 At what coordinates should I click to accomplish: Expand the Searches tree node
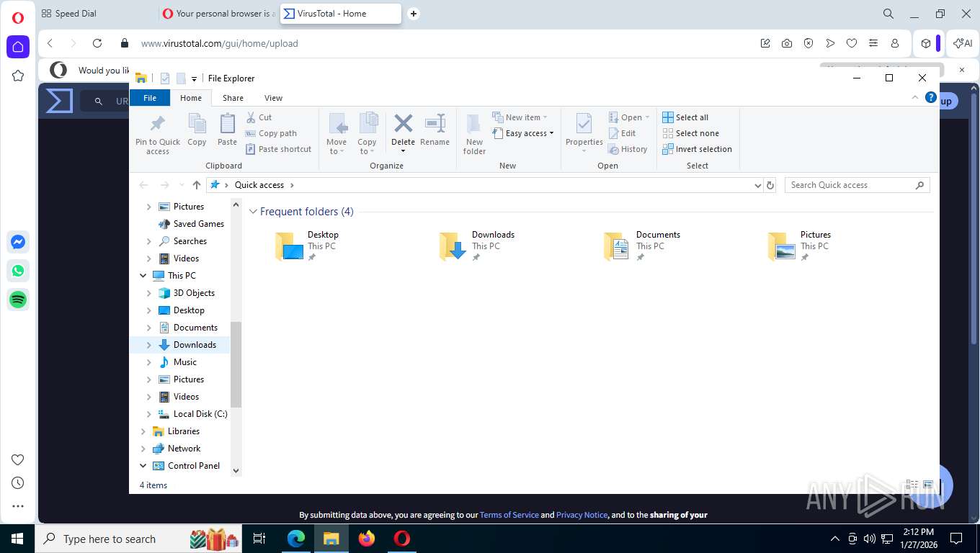point(149,241)
